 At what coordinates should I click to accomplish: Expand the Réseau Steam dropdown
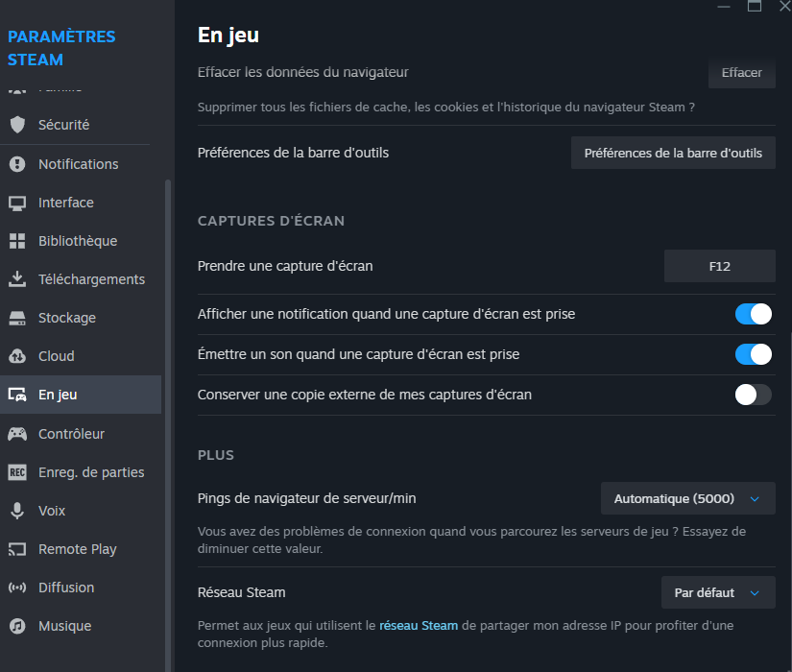718,592
